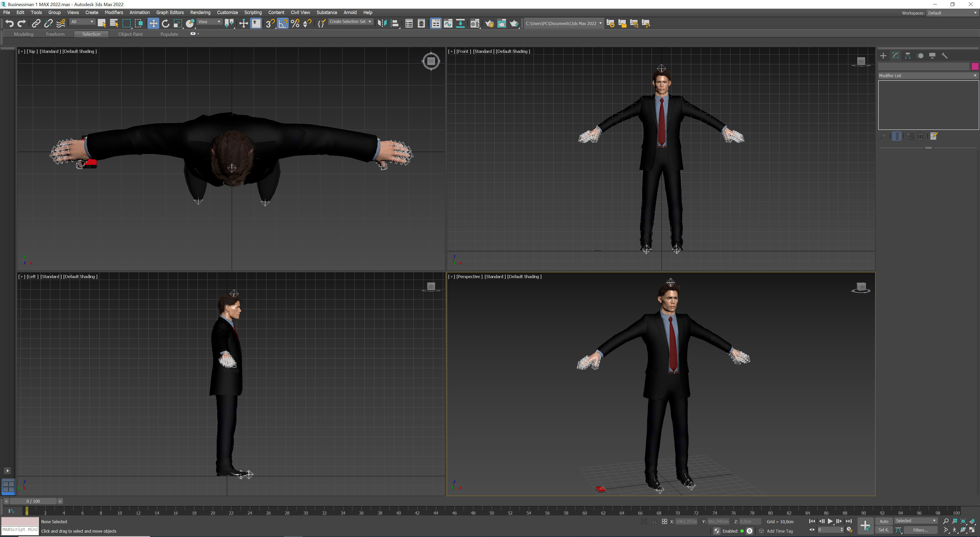Click the Bind to Space Warp icon
This screenshot has width=980, height=537.
point(61,23)
